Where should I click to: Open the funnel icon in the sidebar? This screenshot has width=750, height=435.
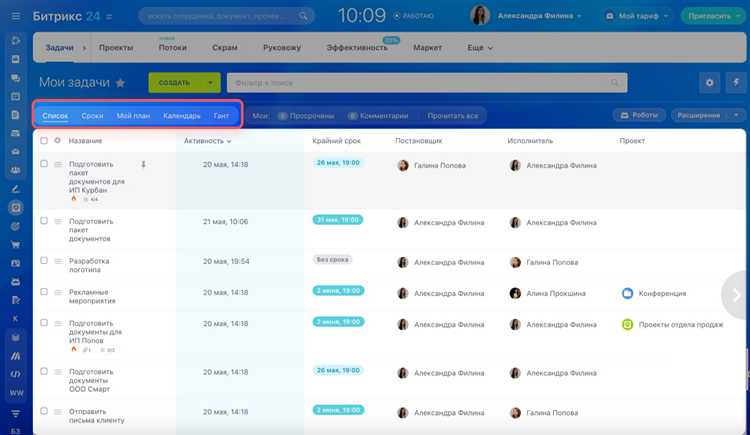(x=16, y=413)
